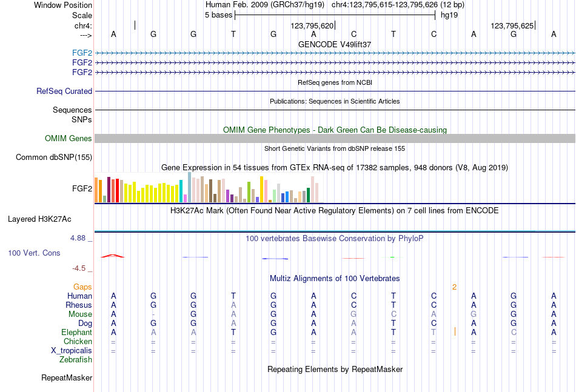This screenshot has height=392, width=576.
Task: Click Publications: Sequences in Scientific Articles title
Action: [335, 101]
